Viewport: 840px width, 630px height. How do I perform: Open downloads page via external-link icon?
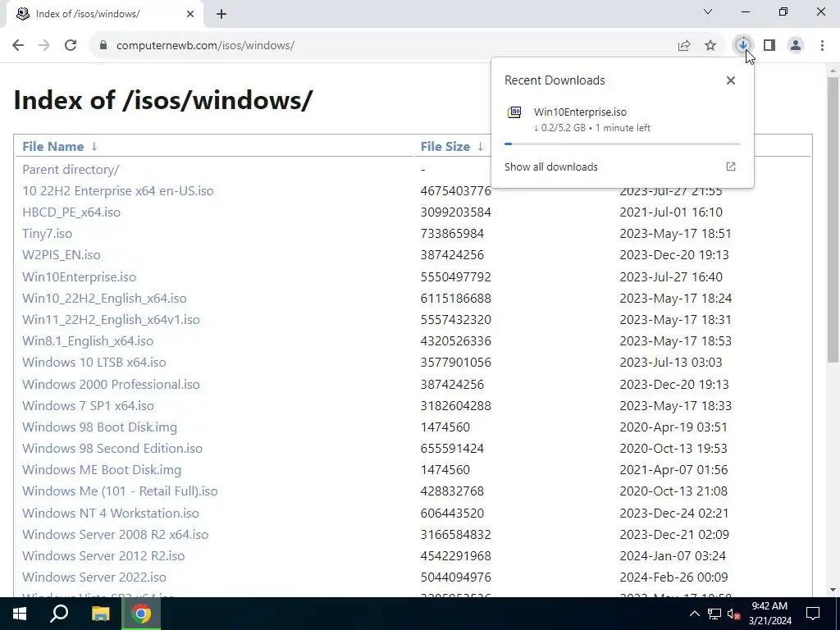731,167
